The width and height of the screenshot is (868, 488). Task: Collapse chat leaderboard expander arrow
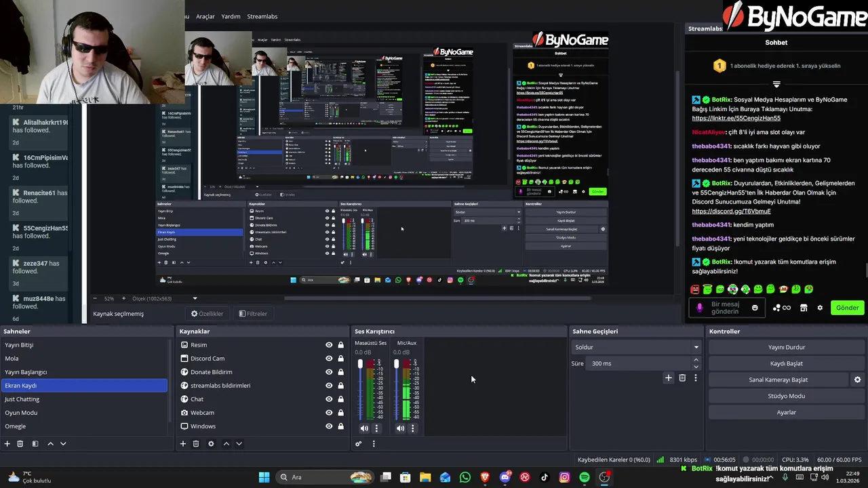coord(776,85)
